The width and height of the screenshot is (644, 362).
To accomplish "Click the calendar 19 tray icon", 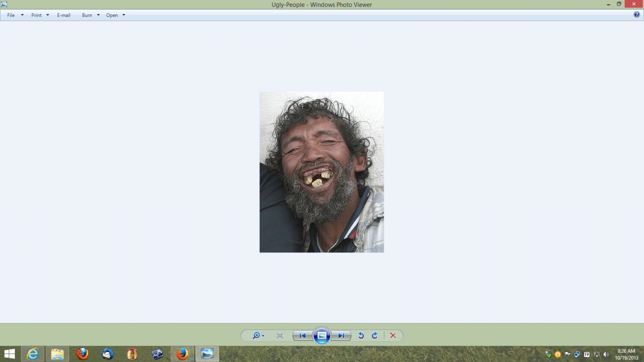I will click(x=587, y=354).
